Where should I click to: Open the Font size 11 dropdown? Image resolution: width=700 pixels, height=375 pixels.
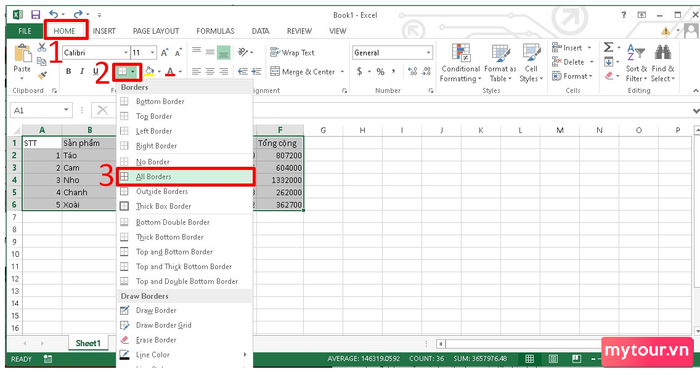[x=153, y=53]
